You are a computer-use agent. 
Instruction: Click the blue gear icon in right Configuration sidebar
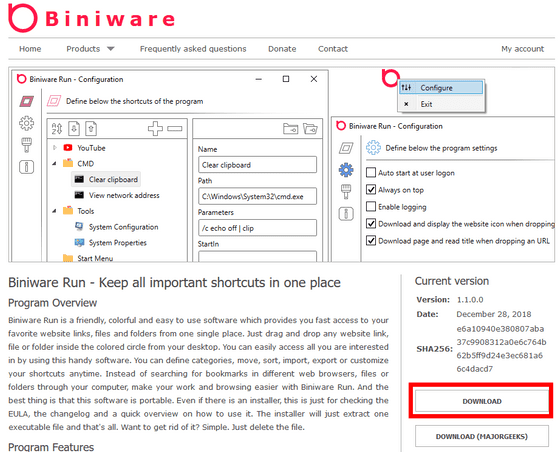[x=346, y=170]
